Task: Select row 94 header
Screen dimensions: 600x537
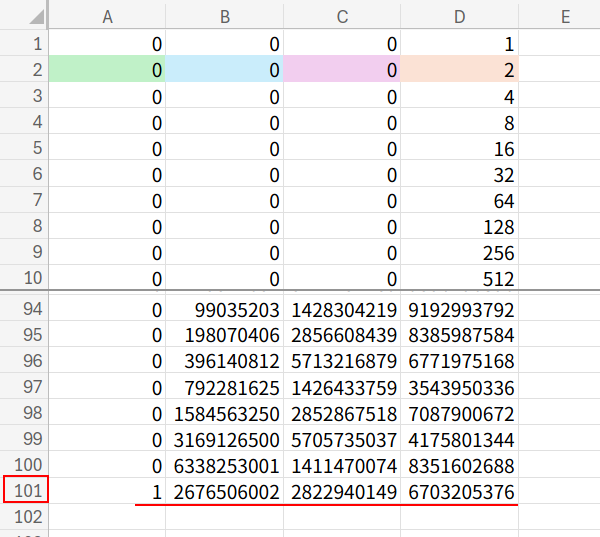Action: (x=24, y=310)
